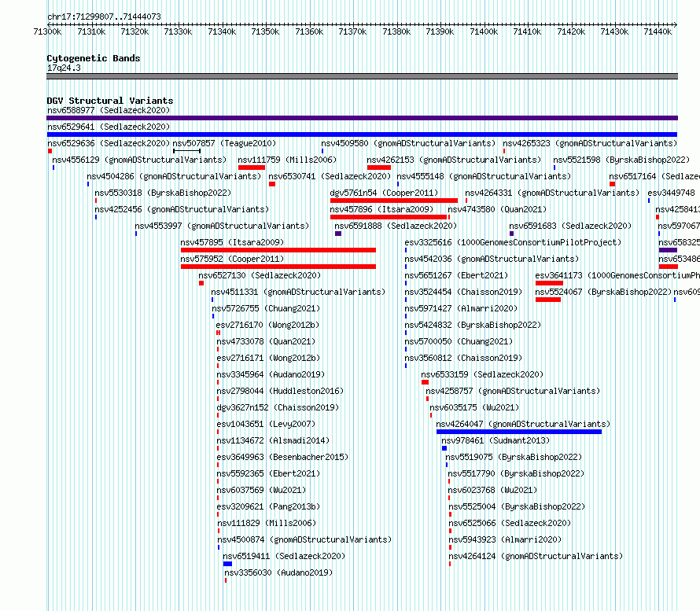700x611 pixels.
Task: Select the long blue bar of nsv6529641
Action: click(x=362, y=134)
